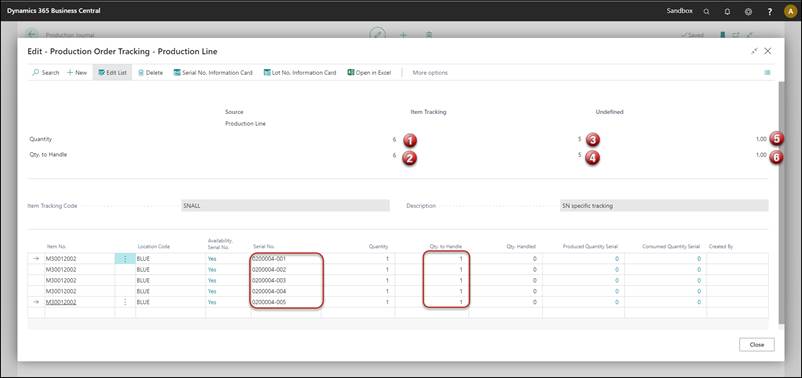Select serial number 0200004-004 cell

(x=285, y=291)
